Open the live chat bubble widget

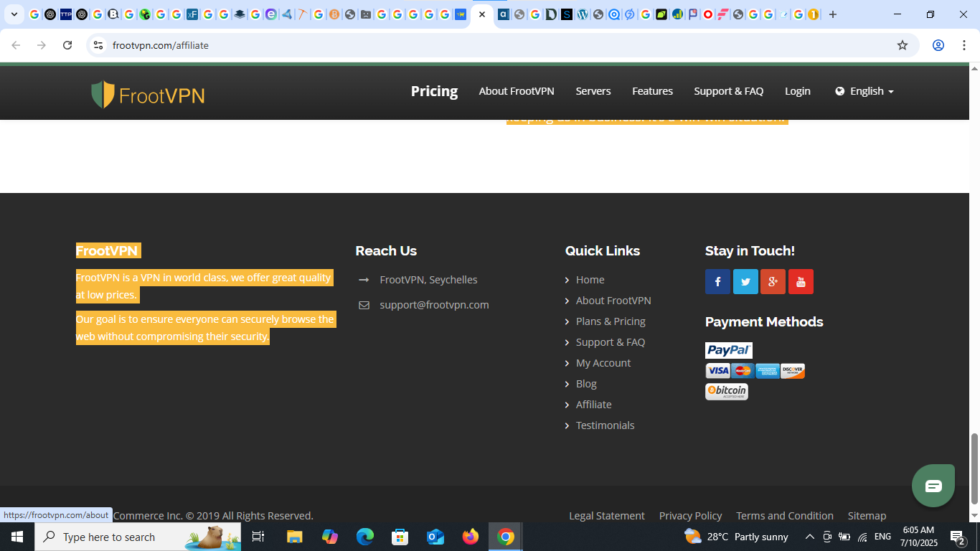click(933, 486)
